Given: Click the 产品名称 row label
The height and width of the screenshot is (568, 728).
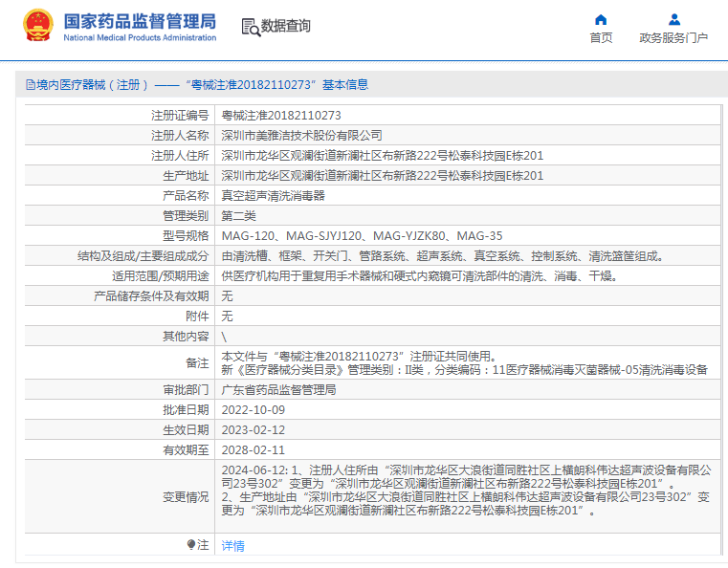Looking at the screenshot, I should click(186, 195).
